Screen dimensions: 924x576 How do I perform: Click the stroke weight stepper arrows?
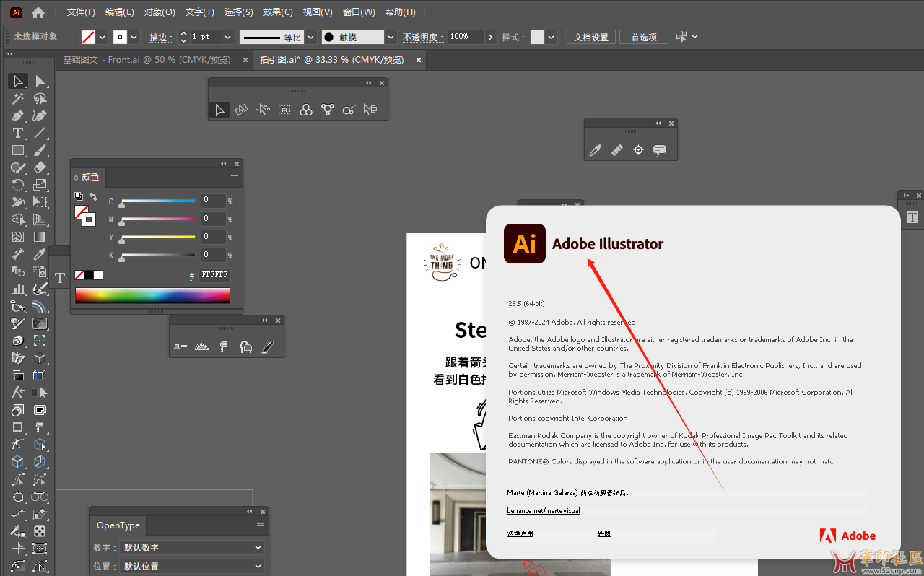coord(183,37)
